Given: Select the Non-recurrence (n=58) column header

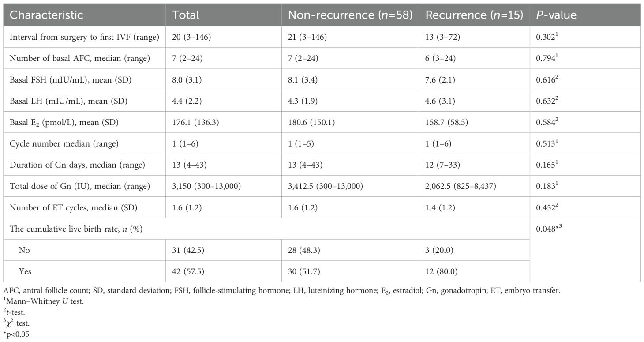Looking at the screenshot, I should [x=350, y=15].
